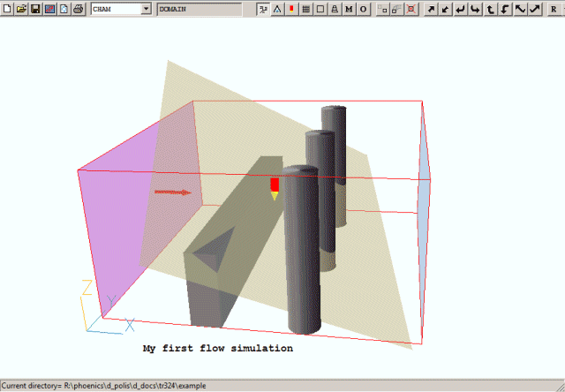Screen dimensions: 565x392
Task: Click the M button in toolbar
Action: click(349, 9)
